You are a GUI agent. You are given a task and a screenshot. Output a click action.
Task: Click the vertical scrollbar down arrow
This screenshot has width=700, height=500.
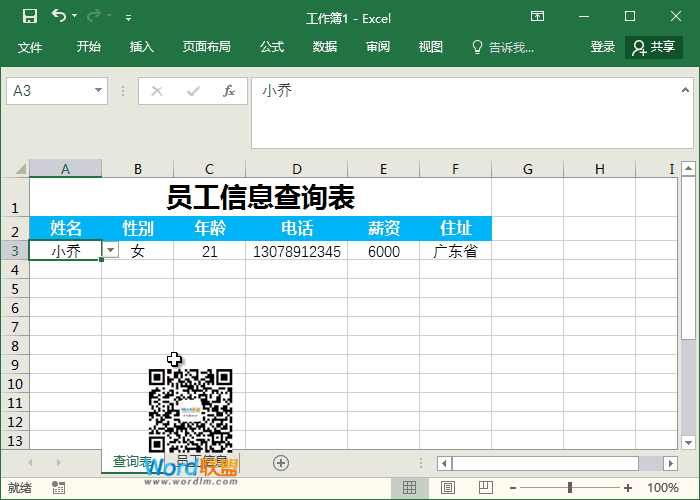coord(688,442)
